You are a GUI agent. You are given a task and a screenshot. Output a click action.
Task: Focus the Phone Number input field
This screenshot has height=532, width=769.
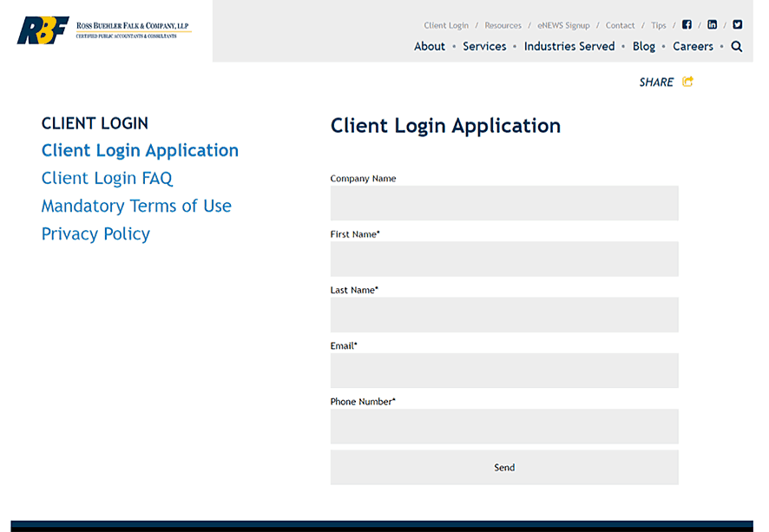click(x=504, y=427)
